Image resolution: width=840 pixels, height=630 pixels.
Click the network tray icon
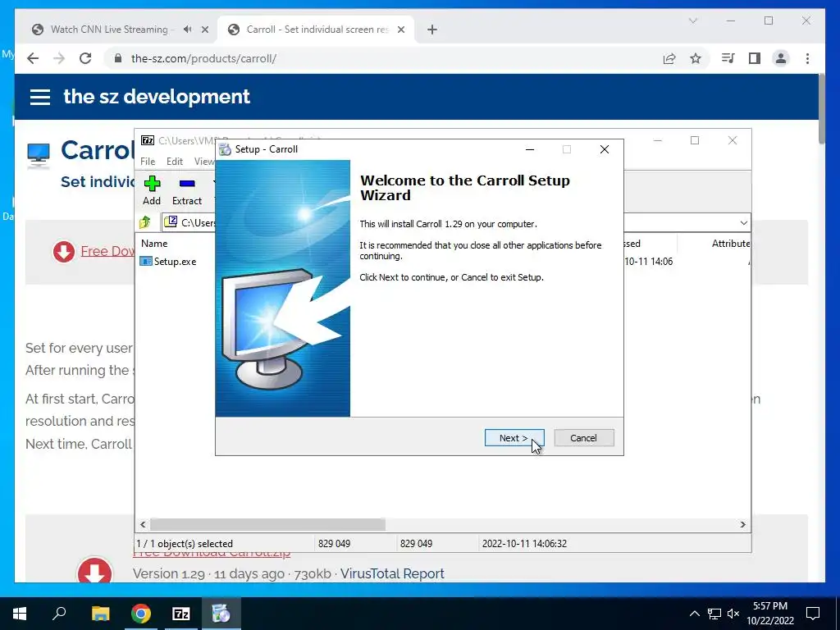(714, 614)
